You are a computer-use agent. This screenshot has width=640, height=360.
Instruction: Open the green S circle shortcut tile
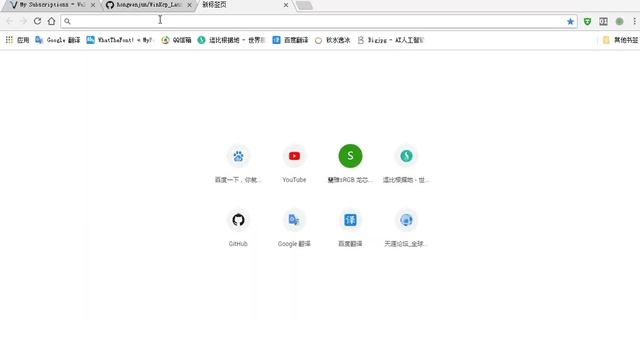click(350, 164)
